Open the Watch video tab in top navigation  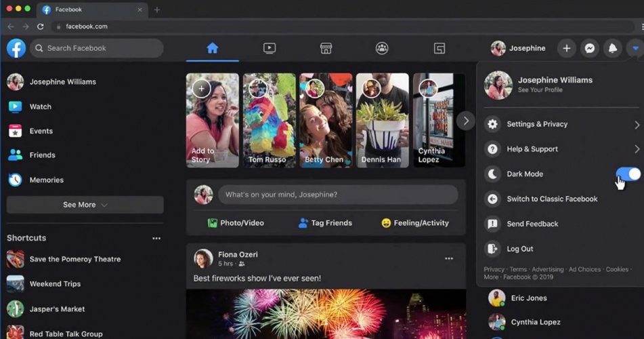(270, 48)
